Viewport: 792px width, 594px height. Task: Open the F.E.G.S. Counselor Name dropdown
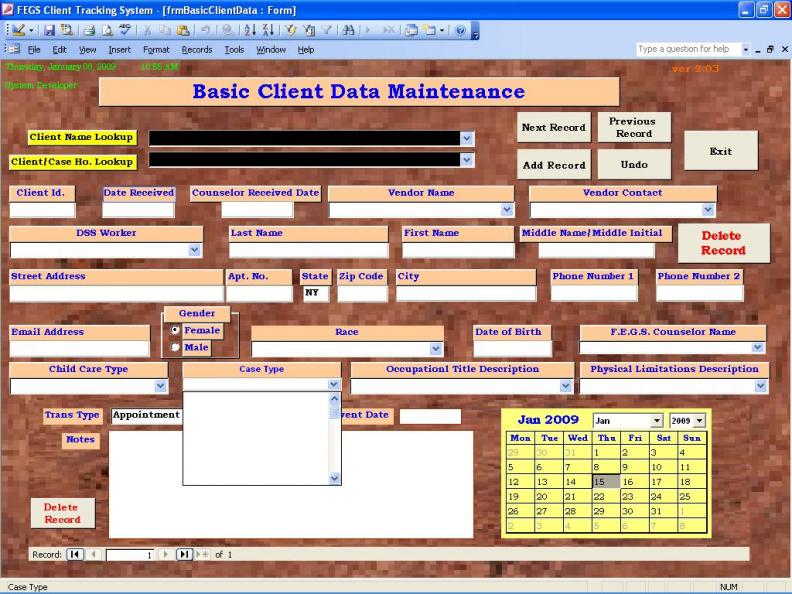(x=757, y=347)
